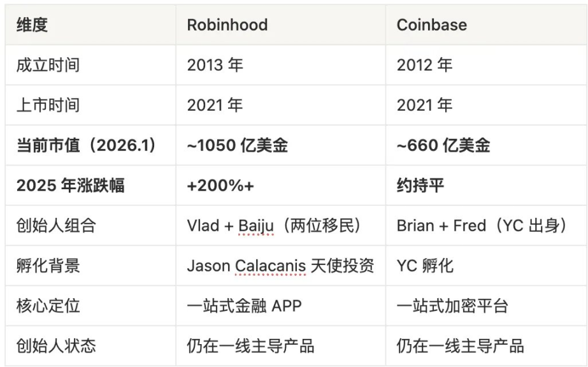The width and height of the screenshot is (588, 367).
Task: Click the 上市时间 row label
Action: (x=48, y=105)
